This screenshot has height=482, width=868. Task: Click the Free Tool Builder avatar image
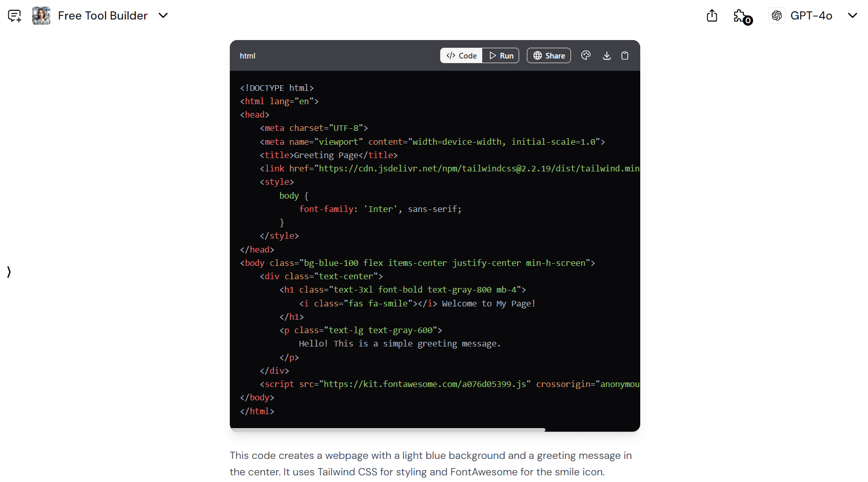pos(41,16)
